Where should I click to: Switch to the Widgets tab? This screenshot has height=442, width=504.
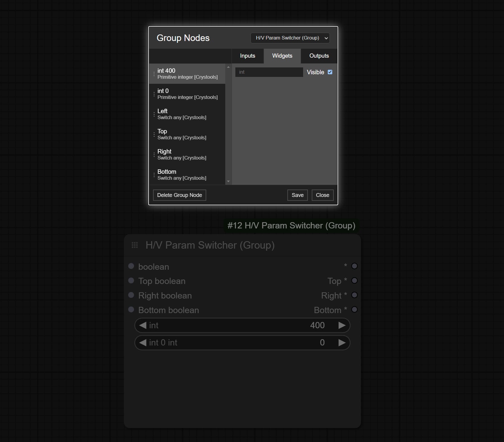click(282, 56)
